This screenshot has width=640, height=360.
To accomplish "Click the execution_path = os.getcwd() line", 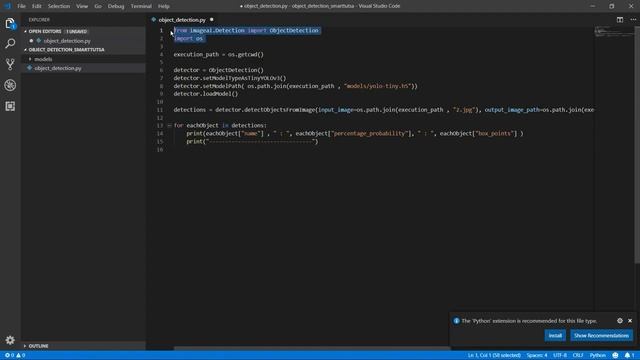I will tap(218, 54).
